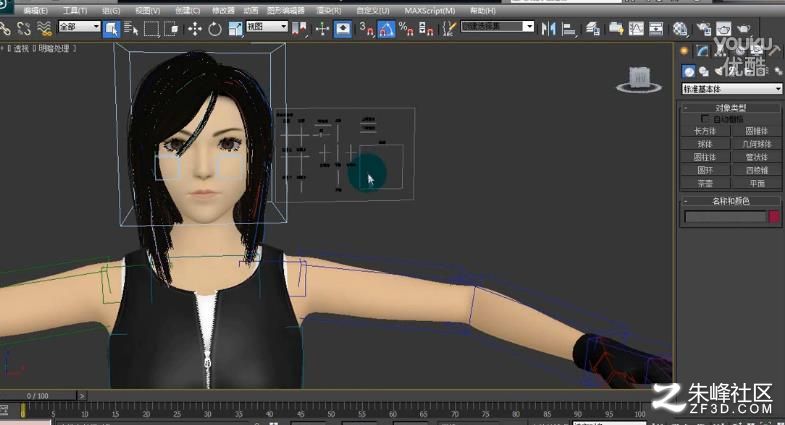
Task: Open 帮助(H) menu
Action: [483, 10]
